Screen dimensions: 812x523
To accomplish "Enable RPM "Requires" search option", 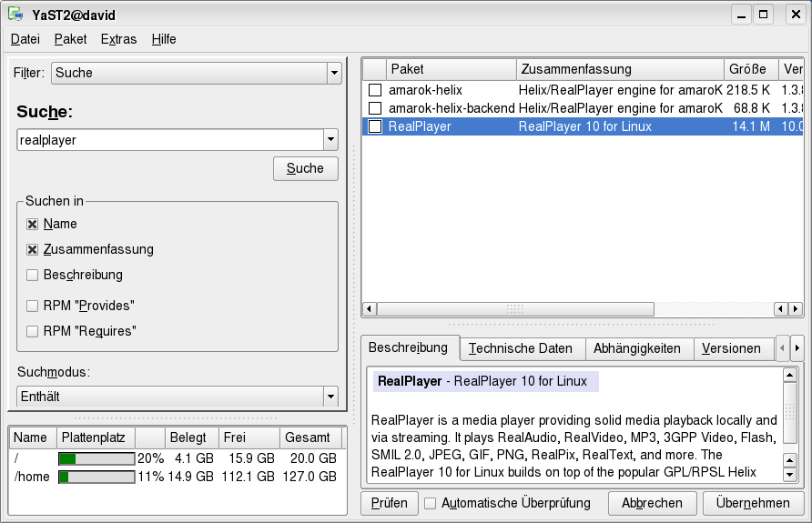I will [32, 331].
